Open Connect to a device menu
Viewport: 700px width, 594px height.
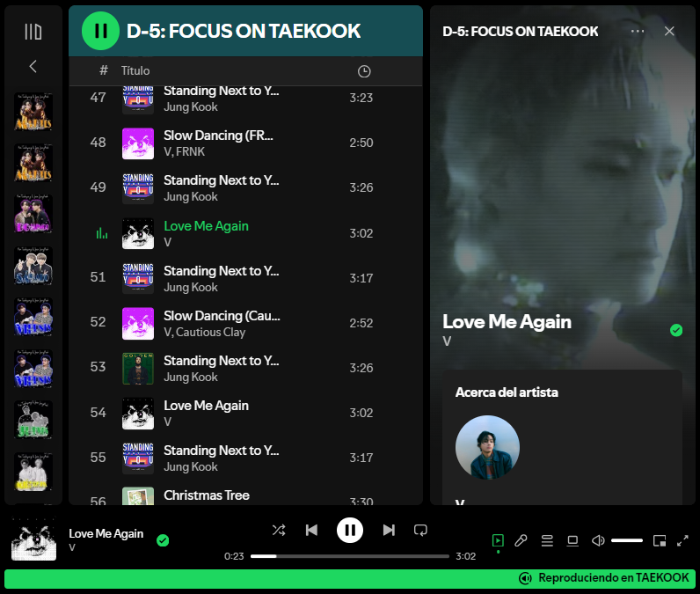click(572, 541)
